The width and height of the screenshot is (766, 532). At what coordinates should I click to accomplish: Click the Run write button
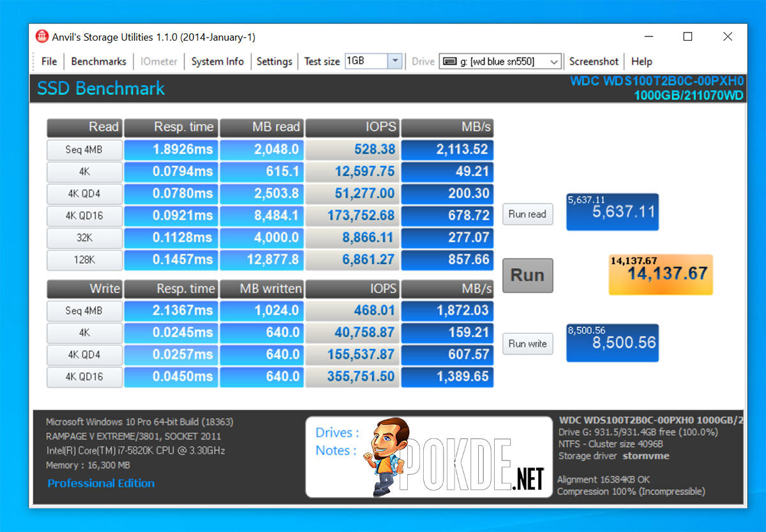pos(527,344)
